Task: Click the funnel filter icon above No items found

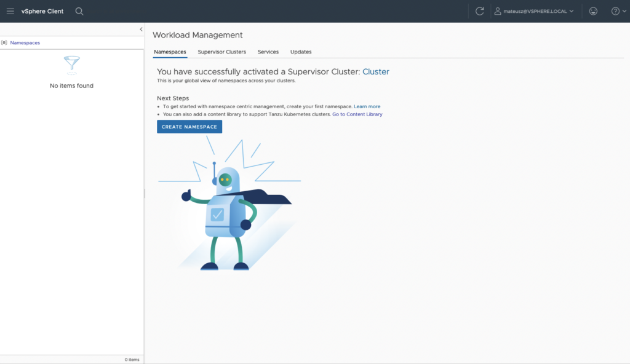Action: click(71, 65)
